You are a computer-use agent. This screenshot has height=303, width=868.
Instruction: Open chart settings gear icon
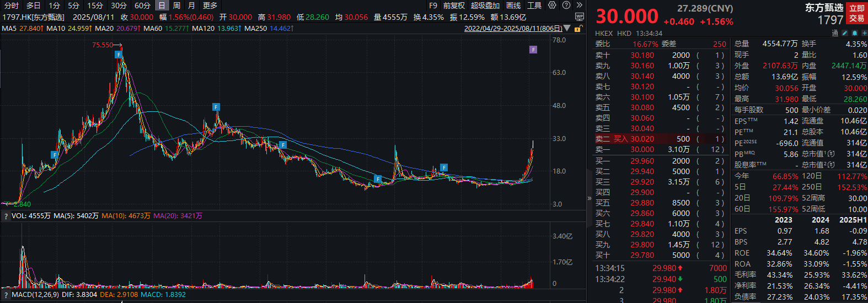pos(552,5)
